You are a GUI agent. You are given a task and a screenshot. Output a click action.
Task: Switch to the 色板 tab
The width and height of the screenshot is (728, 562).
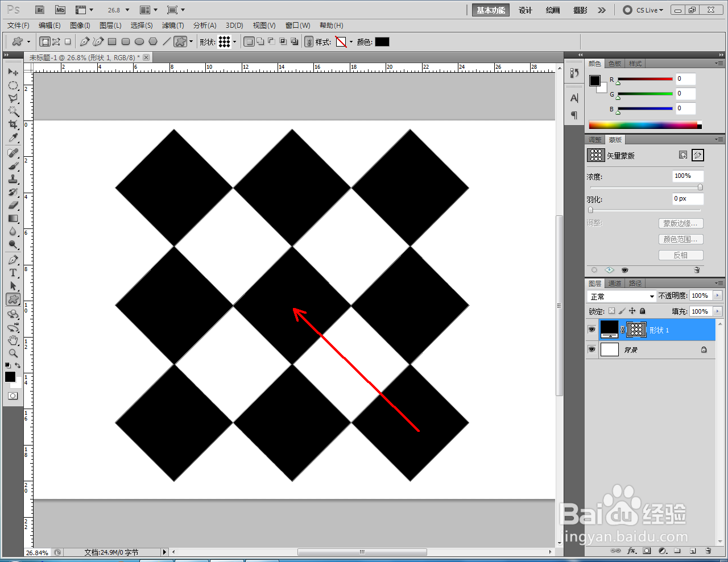click(615, 64)
